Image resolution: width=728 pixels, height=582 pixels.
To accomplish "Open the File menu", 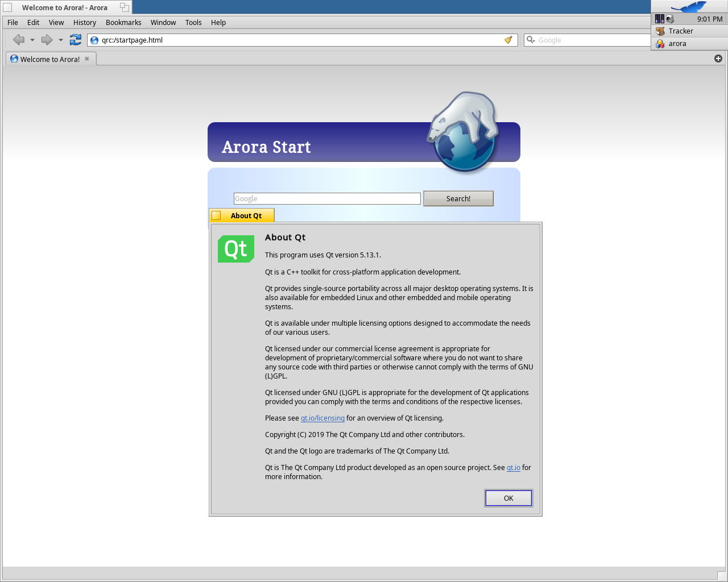I will (13, 23).
